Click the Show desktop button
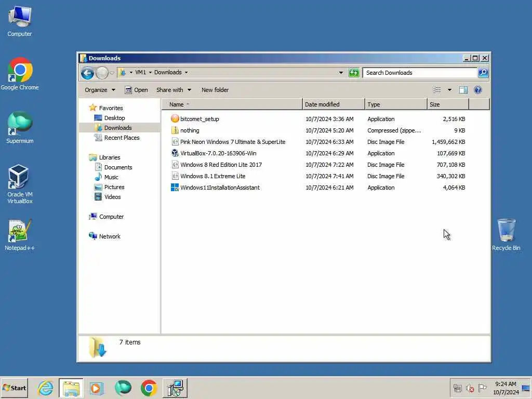 coord(526,388)
